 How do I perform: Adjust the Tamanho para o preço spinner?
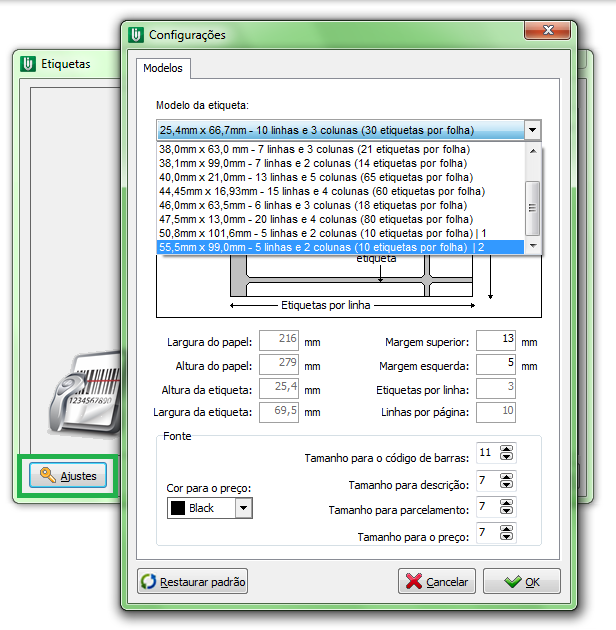tap(506, 534)
